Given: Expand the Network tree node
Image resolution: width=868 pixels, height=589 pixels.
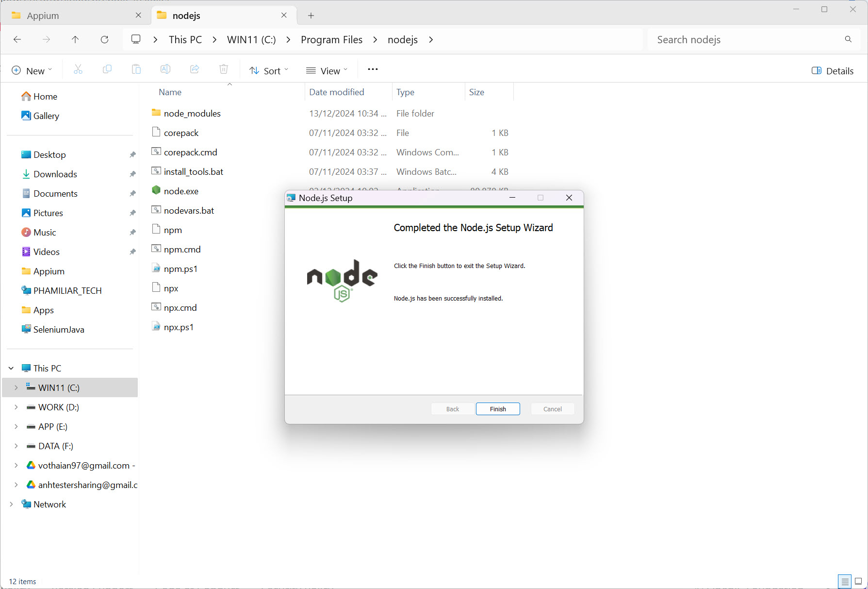Looking at the screenshot, I should pos(11,505).
